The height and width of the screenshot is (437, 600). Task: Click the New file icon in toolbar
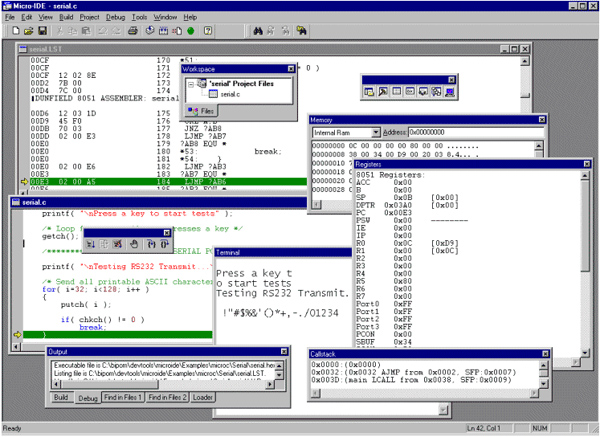pos(17,31)
